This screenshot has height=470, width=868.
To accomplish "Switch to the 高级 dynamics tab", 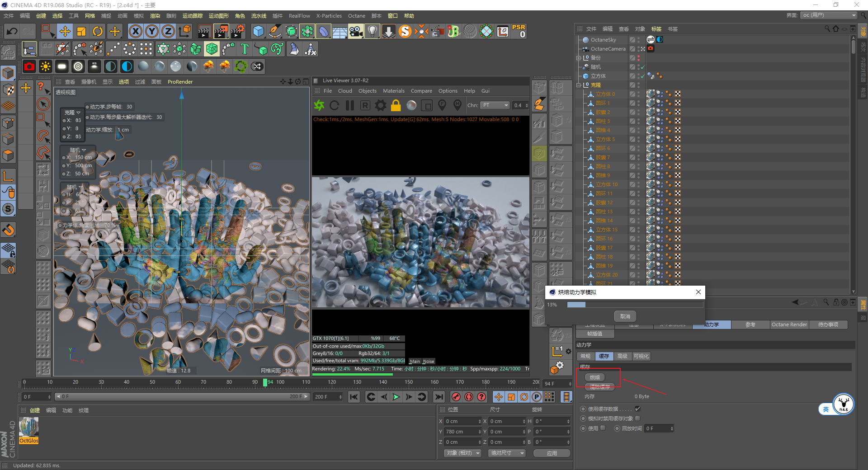I will [x=622, y=356].
